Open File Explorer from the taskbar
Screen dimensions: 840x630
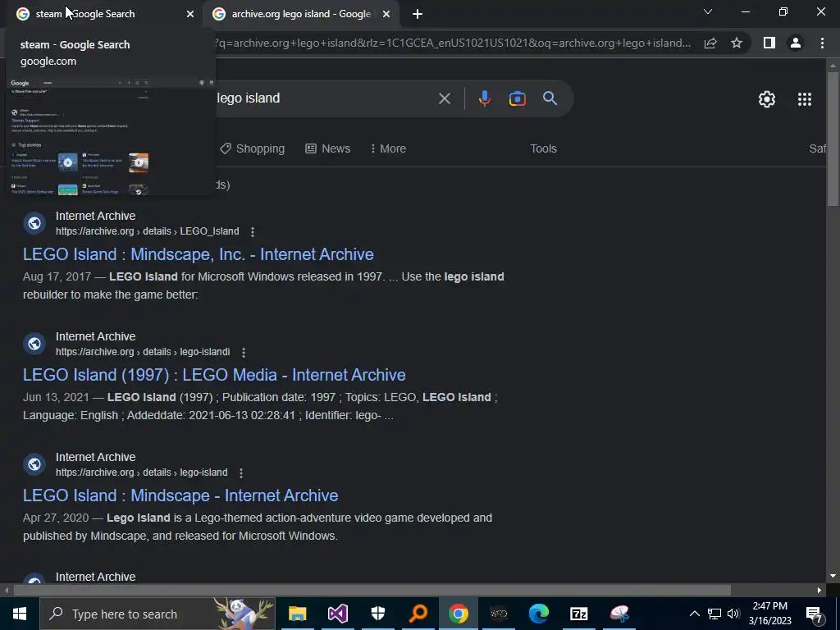pyautogui.click(x=297, y=614)
